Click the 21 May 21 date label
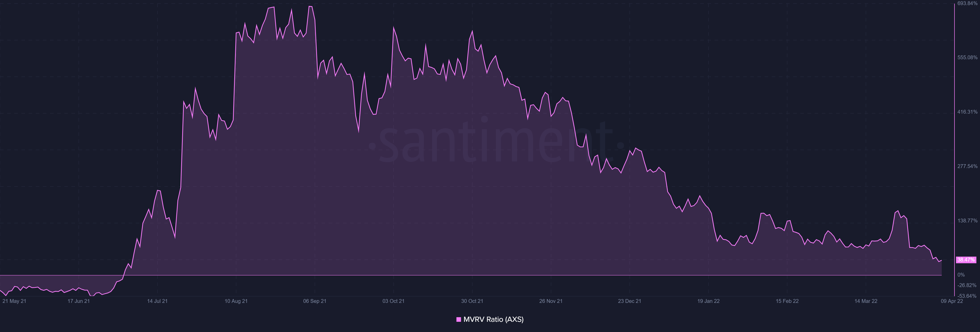 pyautogui.click(x=14, y=301)
